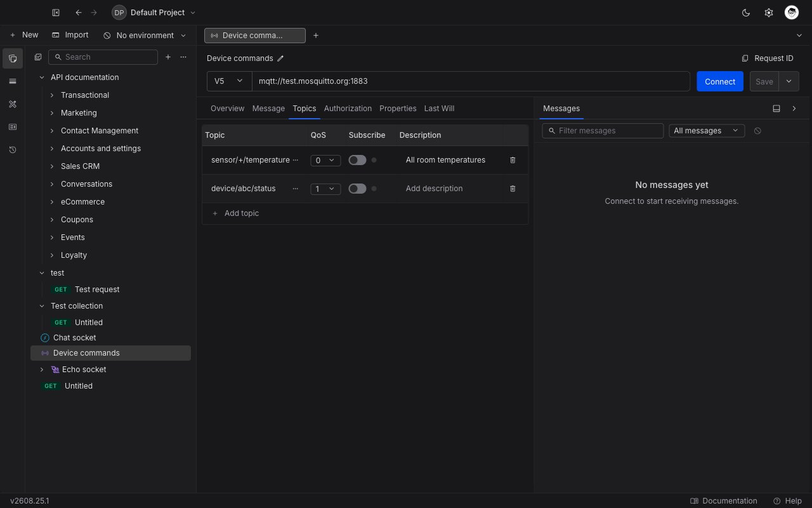Click the select-items icon beside Search
Image resolution: width=812 pixels, height=508 pixels.
(x=38, y=57)
